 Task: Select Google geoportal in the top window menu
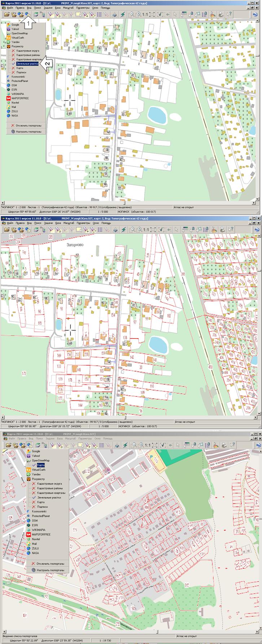(x=15, y=25)
